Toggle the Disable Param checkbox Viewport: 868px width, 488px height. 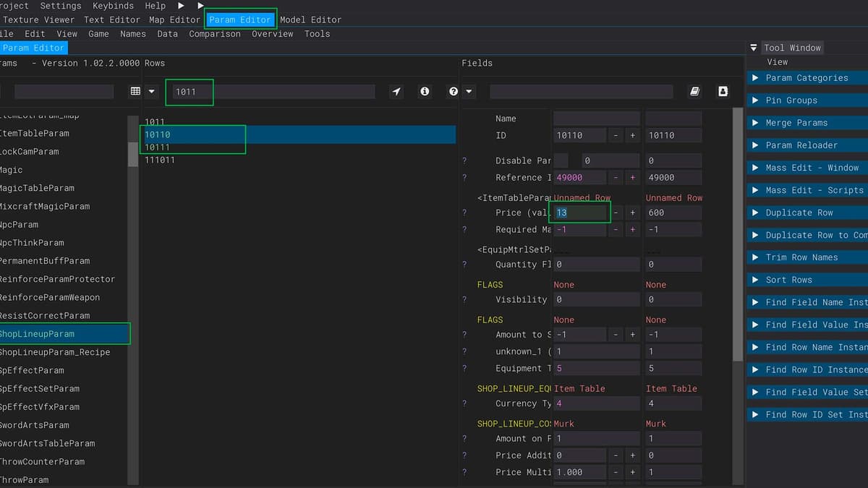(561, 160)
